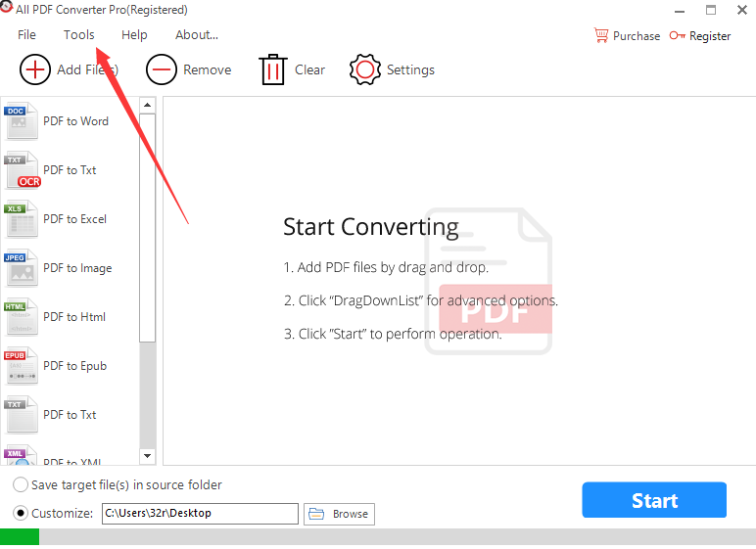Click the Browse button label

tap(350, 514)
